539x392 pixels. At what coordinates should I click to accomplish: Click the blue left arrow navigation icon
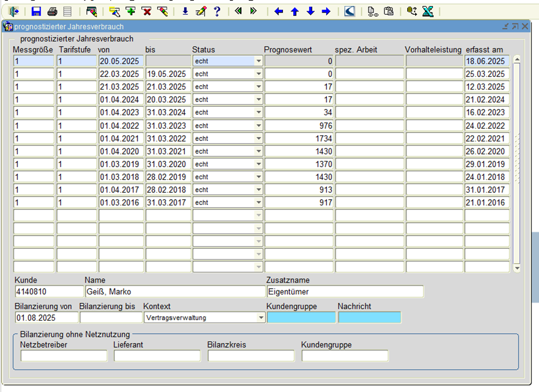[x=278, y=11]
